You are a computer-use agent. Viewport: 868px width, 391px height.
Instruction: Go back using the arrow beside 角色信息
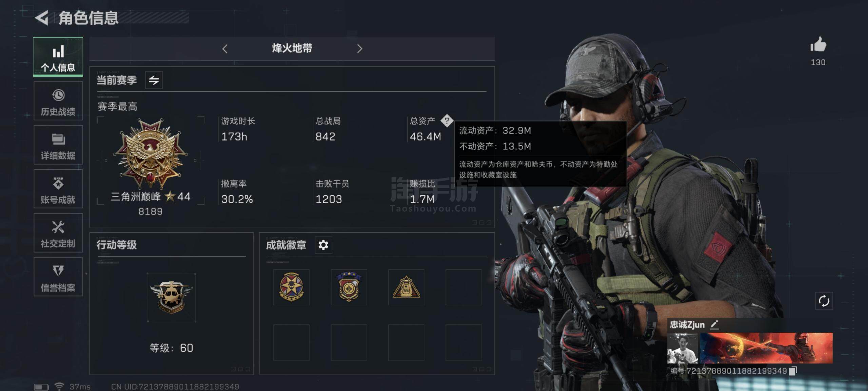click(x=42, y=18)
